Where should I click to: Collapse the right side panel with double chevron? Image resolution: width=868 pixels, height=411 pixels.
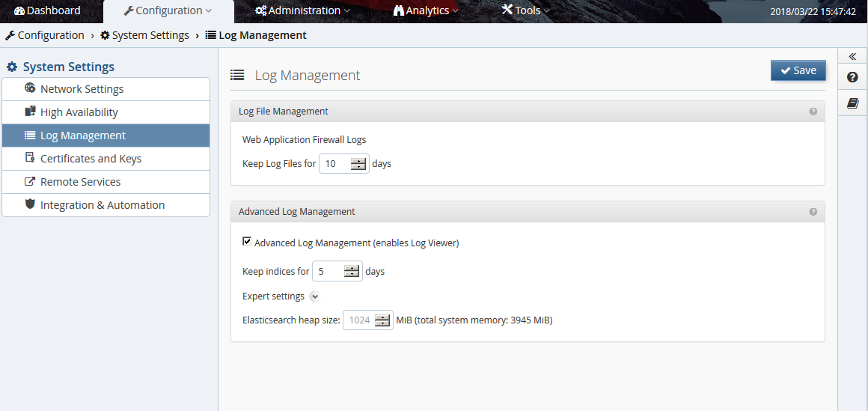852,56
